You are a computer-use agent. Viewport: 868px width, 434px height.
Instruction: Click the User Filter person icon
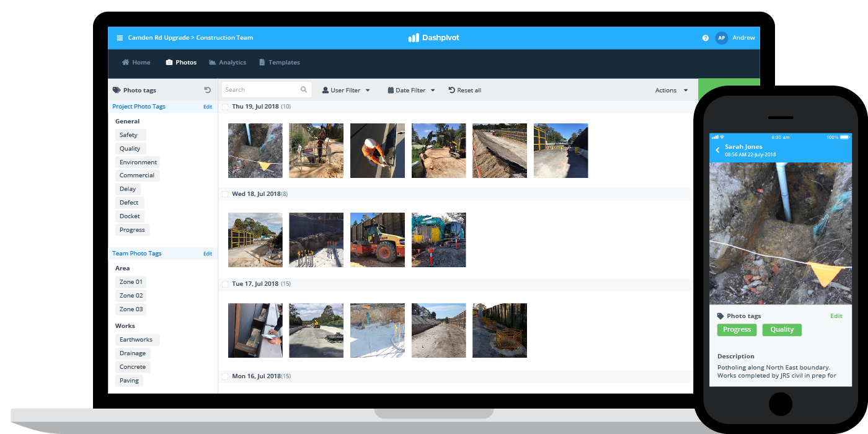coord(325,90)
